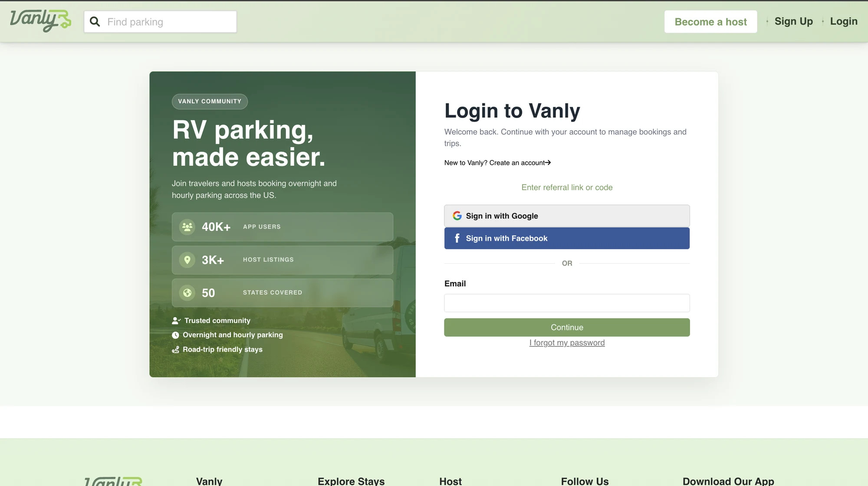Click the VANLY COMMUNITY badge
Viewport: 868px width, 486px height.
coord(210,102)
